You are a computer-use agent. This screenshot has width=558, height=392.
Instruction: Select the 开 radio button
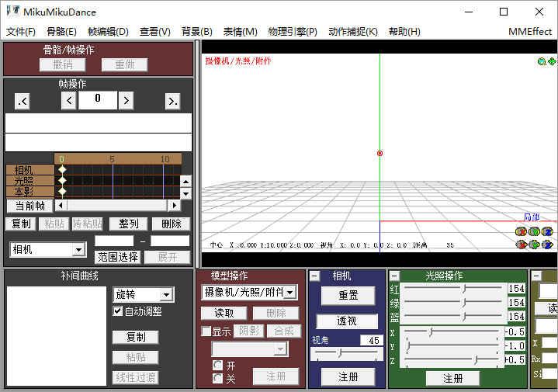click(x=217, y=366)
